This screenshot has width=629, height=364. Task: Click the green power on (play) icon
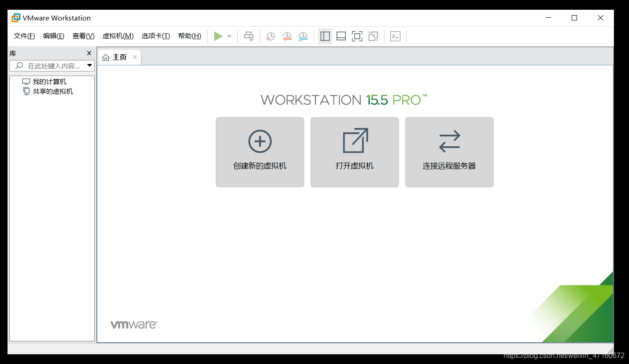[218, 36]
